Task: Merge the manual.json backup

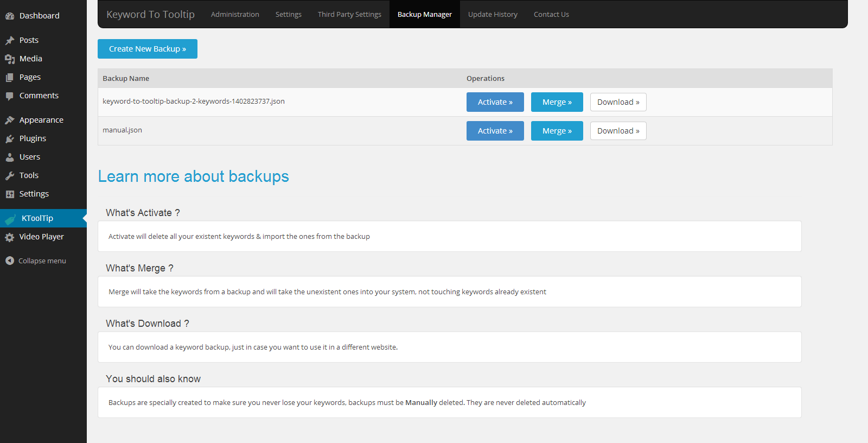Action: coord(557,131)
